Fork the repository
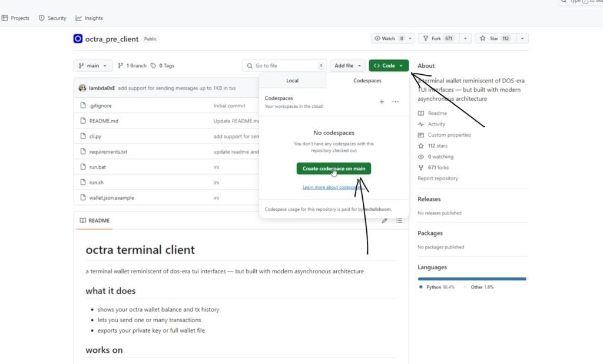This screenshot has width=603, height=364. (x=438, y=38)
